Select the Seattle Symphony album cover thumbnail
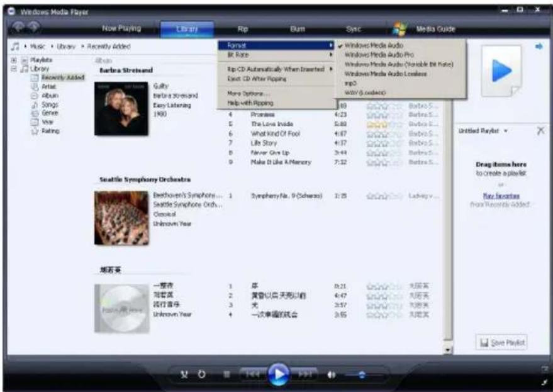The width and height of the screenshot is (553, 392). (121, 218)
